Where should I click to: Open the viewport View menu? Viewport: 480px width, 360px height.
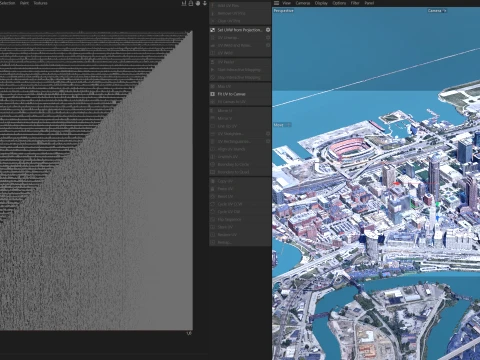[287, 3]
